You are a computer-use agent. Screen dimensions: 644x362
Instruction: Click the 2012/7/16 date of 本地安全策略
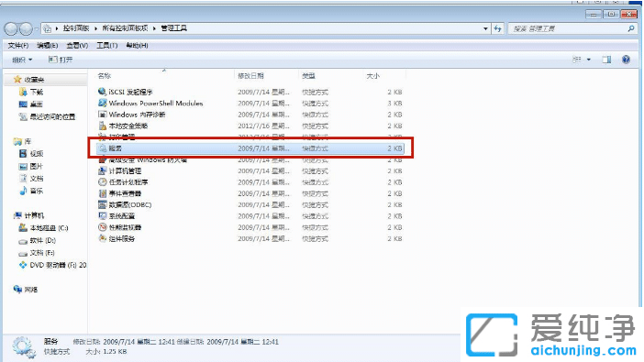[x=263, y=126]
